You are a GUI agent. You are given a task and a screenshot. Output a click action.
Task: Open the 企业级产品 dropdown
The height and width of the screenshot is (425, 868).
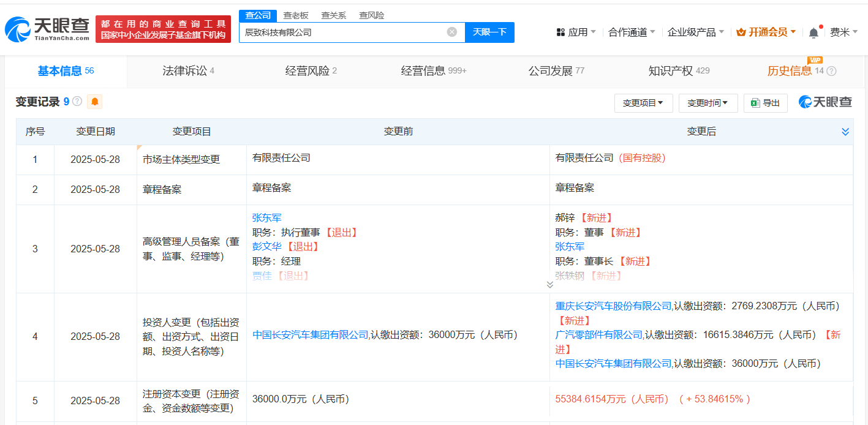[x=695, y=32]
